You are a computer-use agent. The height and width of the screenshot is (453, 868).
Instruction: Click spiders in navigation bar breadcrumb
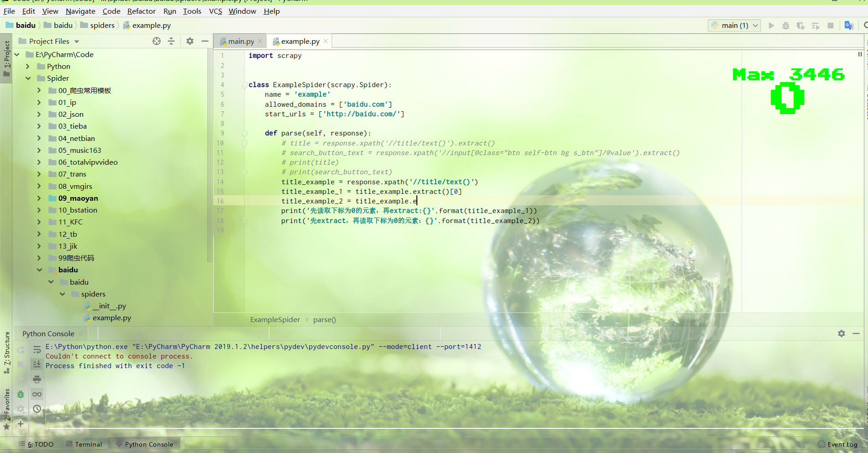tap(97, 26)
